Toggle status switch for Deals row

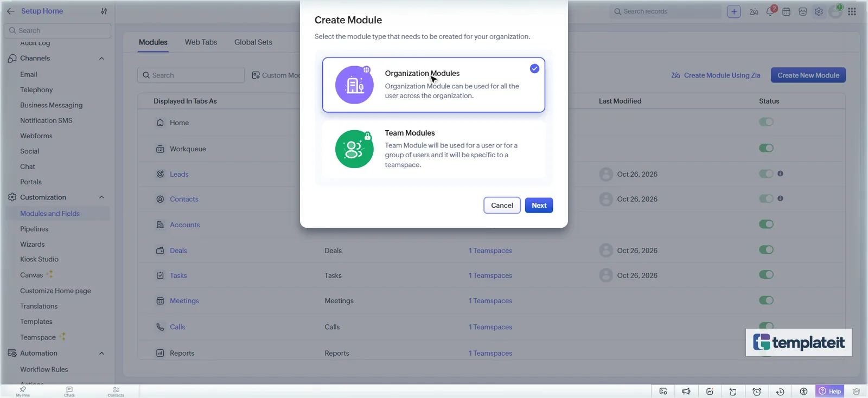coord(766,249)
